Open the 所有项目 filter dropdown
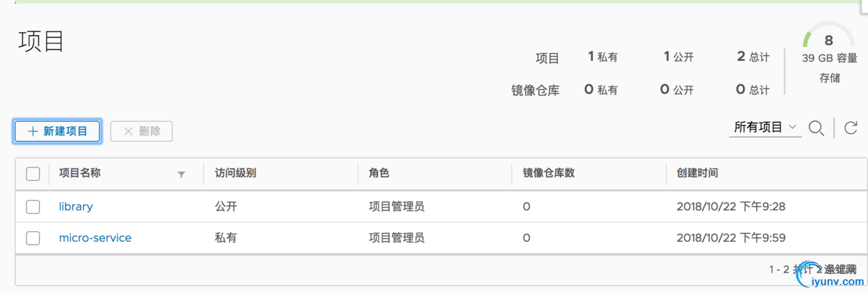868x293 pixels. point(764,128)
